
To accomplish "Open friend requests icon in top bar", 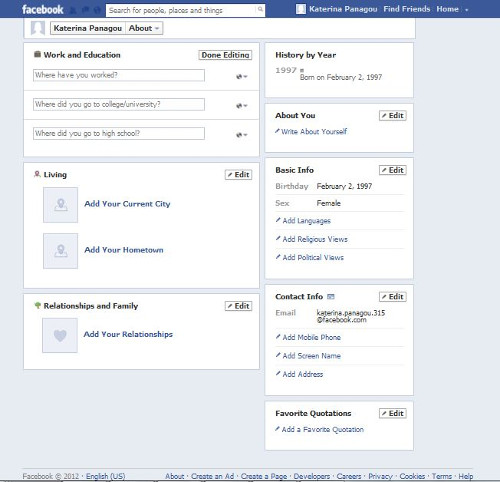I will pyautogui.click(x=73, y=10).
